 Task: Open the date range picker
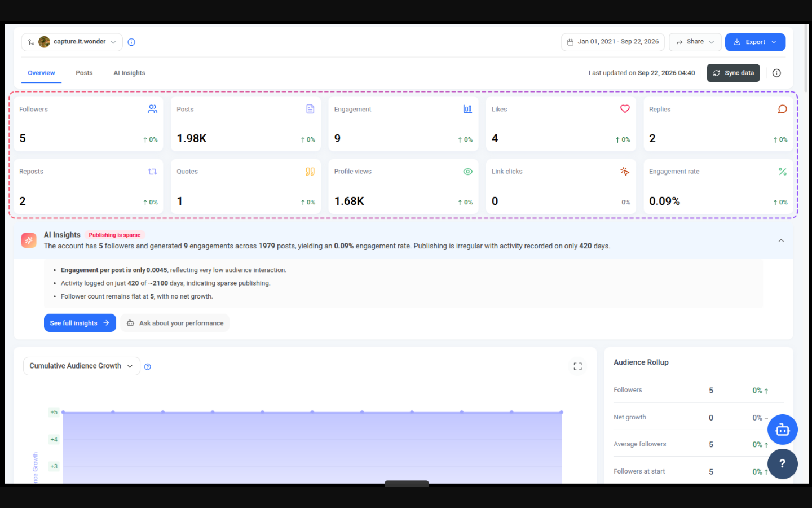pyautogui.click(x=613, y=42)
